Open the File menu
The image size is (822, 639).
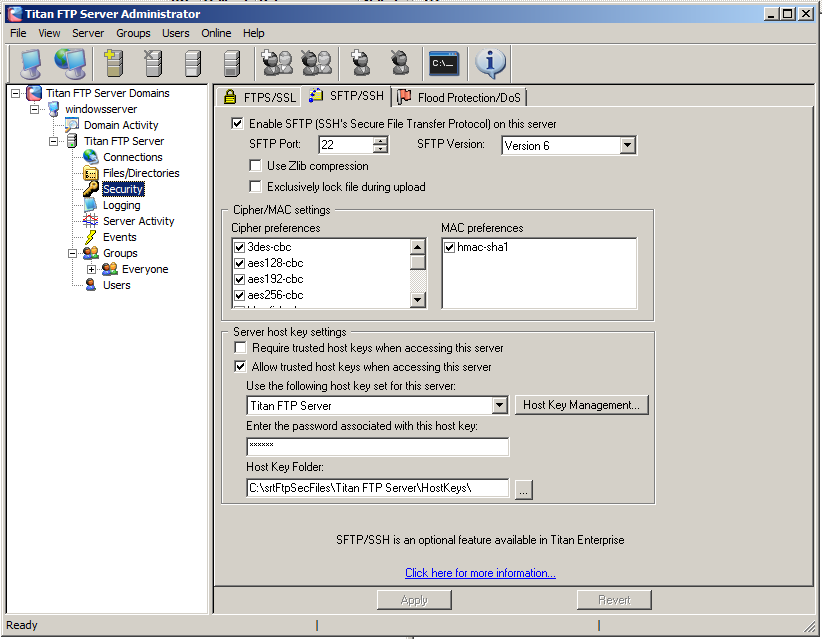[18, 33]
